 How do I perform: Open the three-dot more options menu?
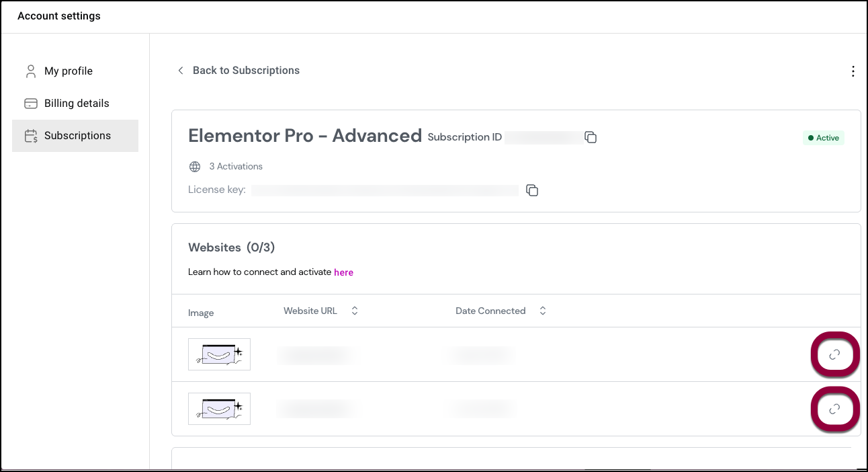(x=853, y=71)
